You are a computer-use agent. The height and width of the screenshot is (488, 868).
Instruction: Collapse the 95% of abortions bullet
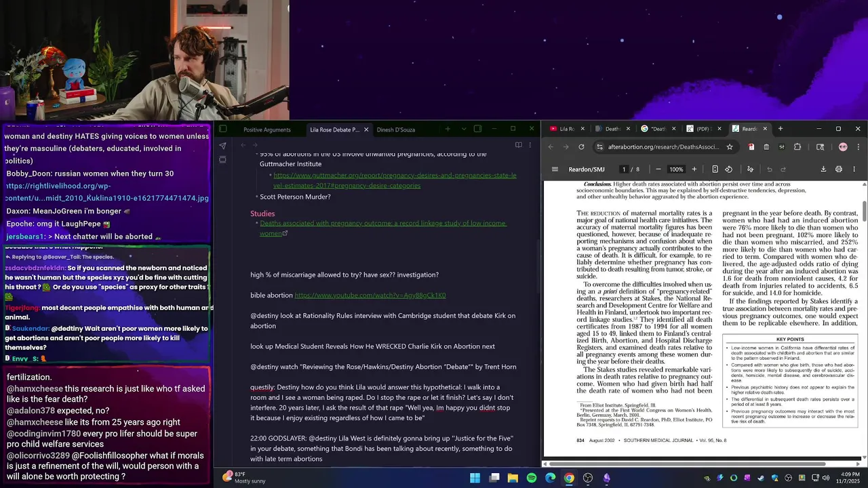pos(256,155)
